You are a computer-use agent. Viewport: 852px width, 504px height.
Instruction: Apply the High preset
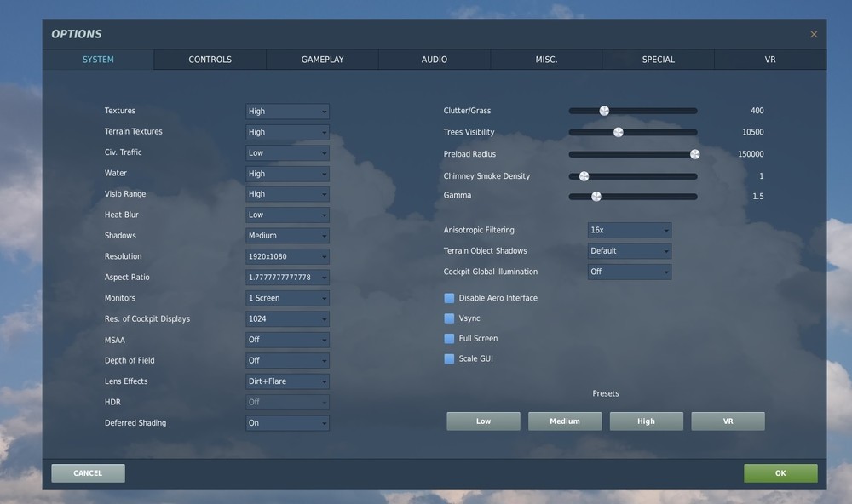click(646, 421)
